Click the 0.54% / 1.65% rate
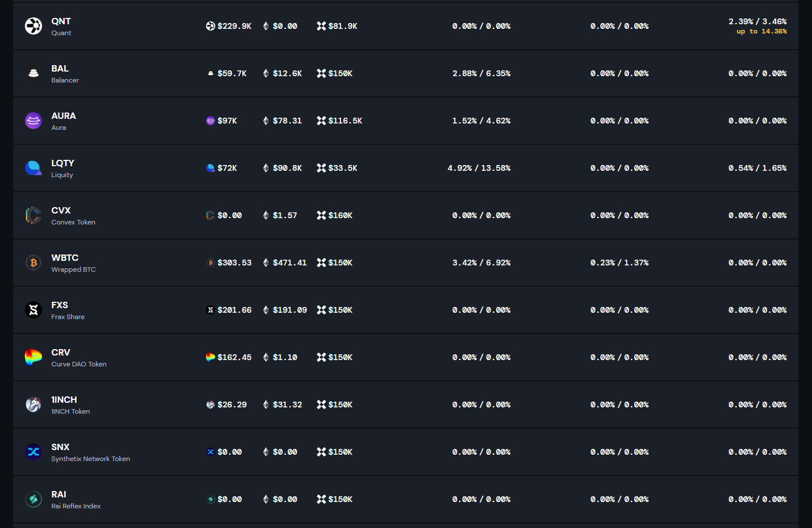Screen dimensions: 812x528 tap(758, 168)
